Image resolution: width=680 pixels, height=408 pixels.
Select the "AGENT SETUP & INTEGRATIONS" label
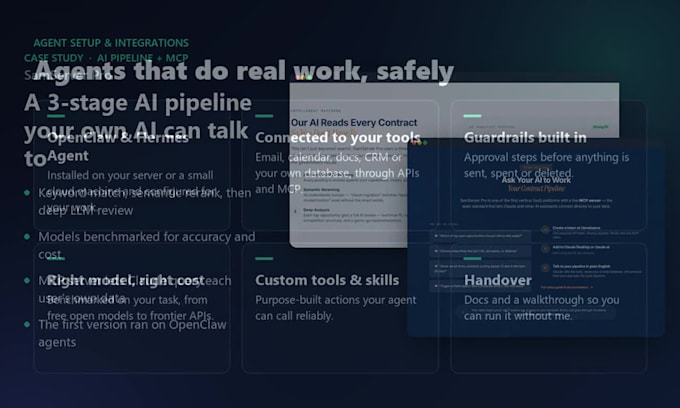(x=111, y=43)
